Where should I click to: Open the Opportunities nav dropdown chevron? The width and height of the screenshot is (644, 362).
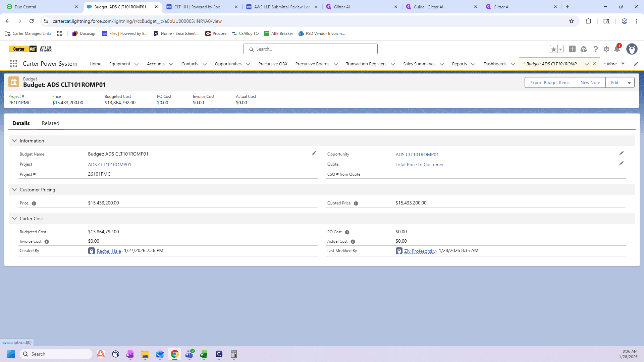pos(248,64)
